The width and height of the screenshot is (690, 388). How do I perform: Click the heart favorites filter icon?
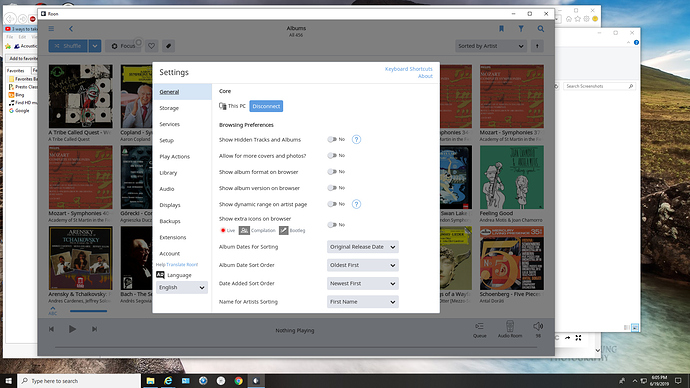(151, 46)
